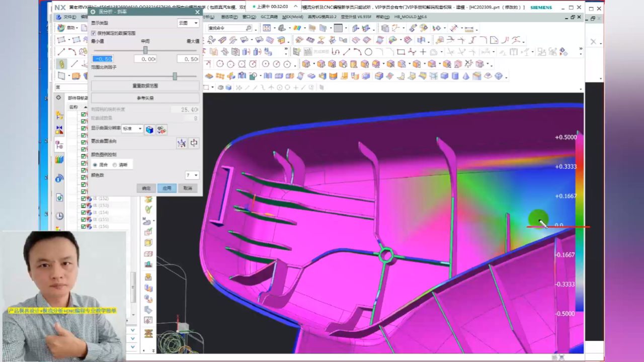Click the rectangle sketch tool icon
The image size is (644, 362).
[400, 52]
